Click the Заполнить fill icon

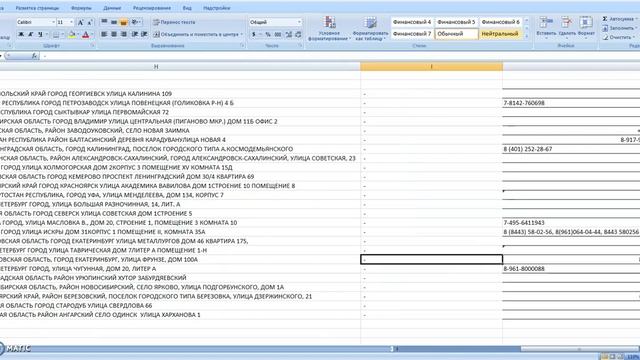(605, 28)
